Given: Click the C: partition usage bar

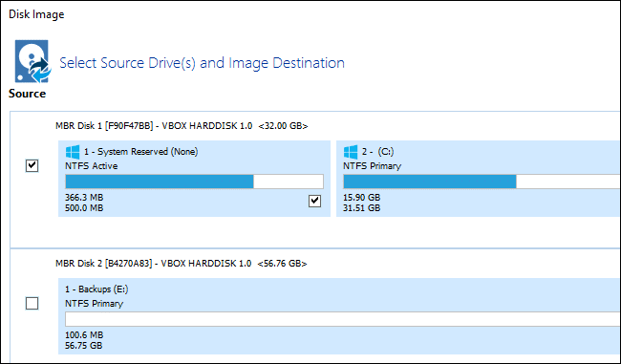Looking at the screenshot, I should point(482,182).
